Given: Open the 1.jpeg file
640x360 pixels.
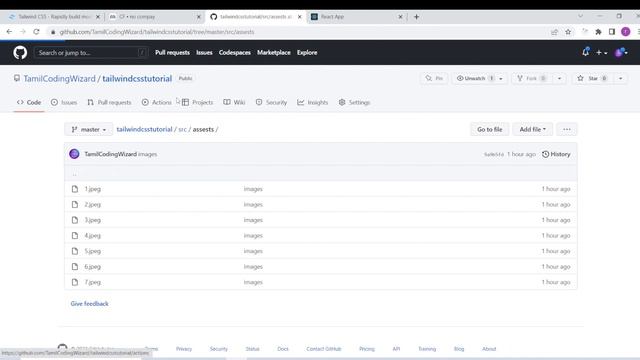Looking at the screenshot, I should (x=93, y=189).
